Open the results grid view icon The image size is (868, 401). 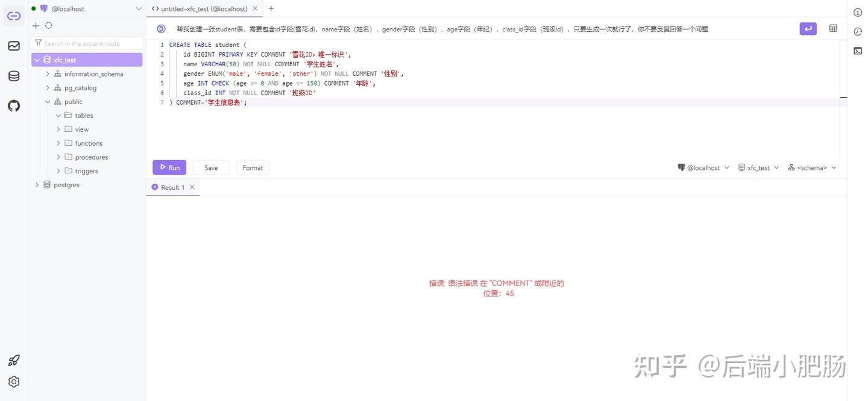833,28
